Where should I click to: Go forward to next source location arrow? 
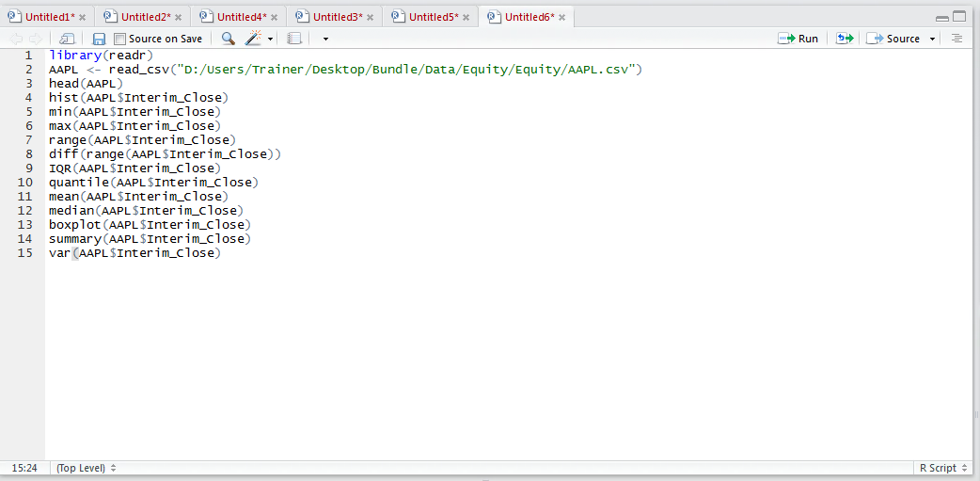(x=35, y=39)
